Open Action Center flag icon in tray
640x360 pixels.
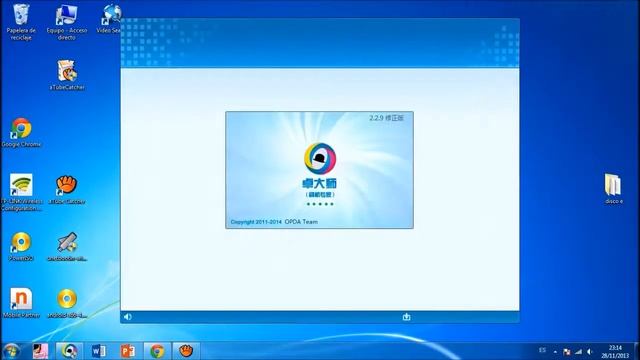point(567,352)
